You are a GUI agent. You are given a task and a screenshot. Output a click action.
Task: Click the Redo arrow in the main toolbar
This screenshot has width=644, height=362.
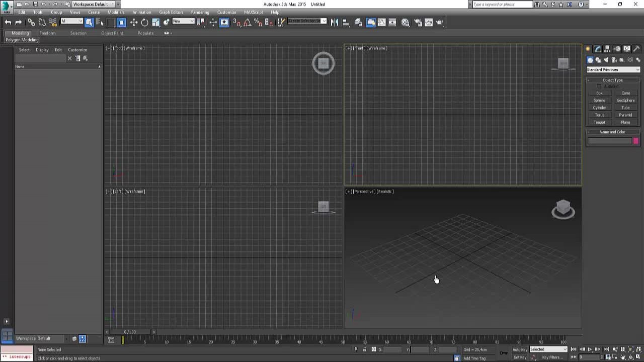point(19,22)
